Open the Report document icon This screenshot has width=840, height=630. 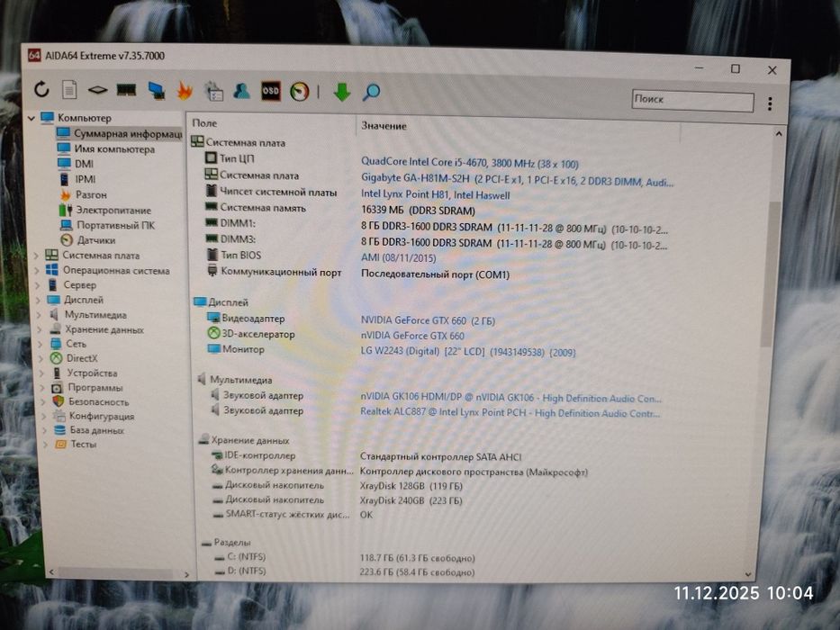69,89
